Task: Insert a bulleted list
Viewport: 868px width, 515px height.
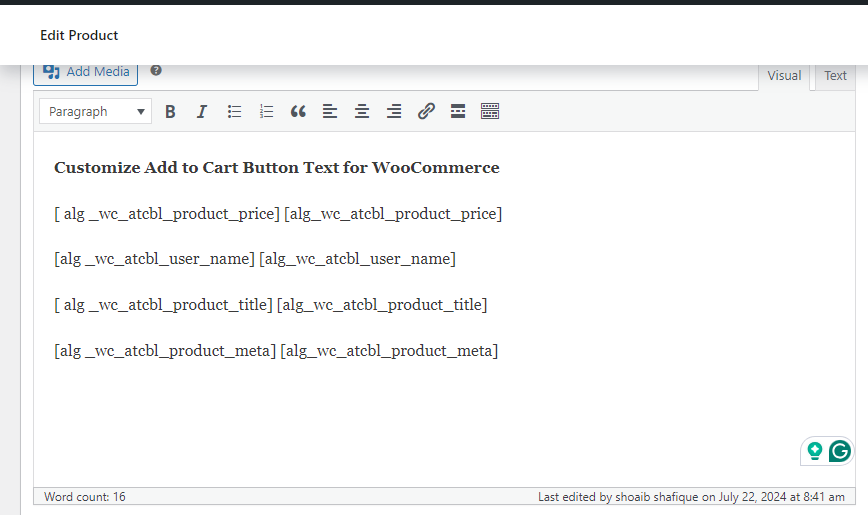Action: (x=234, y=112)
